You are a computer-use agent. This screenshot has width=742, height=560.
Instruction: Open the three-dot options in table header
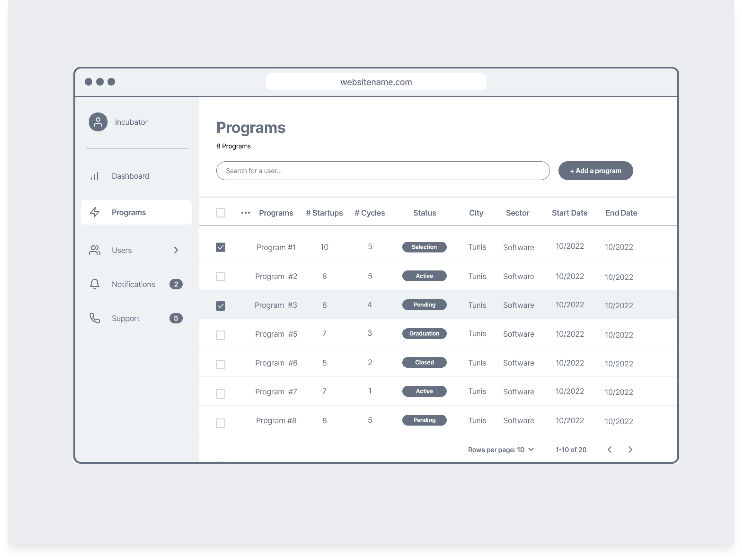246,213
